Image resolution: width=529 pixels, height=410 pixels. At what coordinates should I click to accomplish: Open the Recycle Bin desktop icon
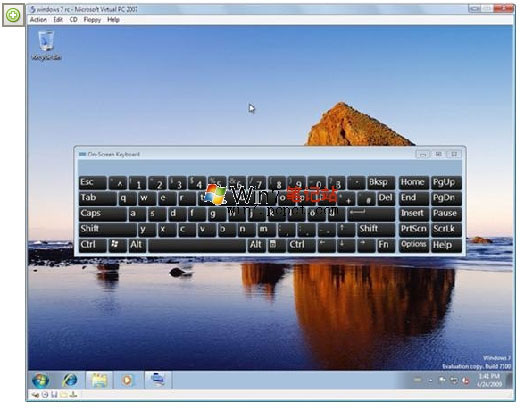46,46
